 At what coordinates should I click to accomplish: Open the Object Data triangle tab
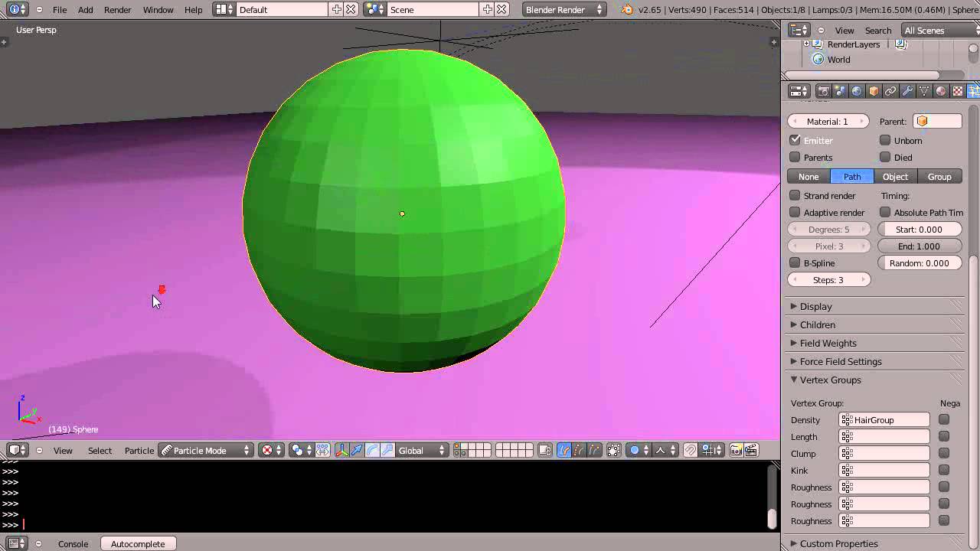point(924,91)
